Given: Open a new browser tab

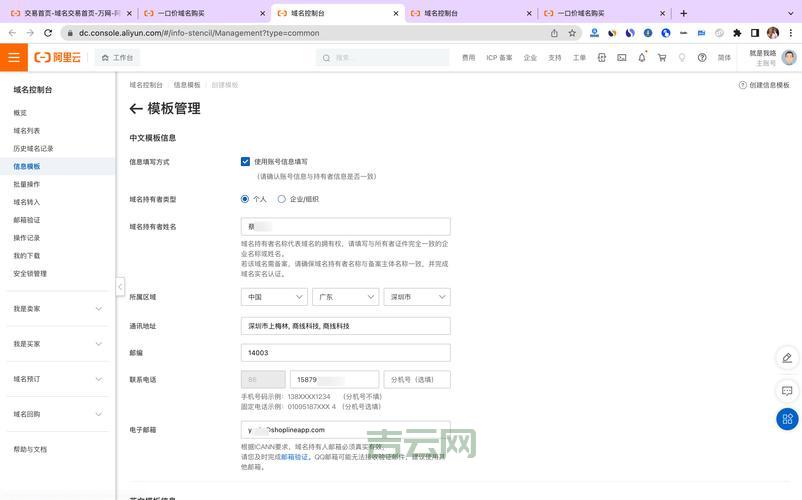Looking at the screenshot, I should (683, 13).
